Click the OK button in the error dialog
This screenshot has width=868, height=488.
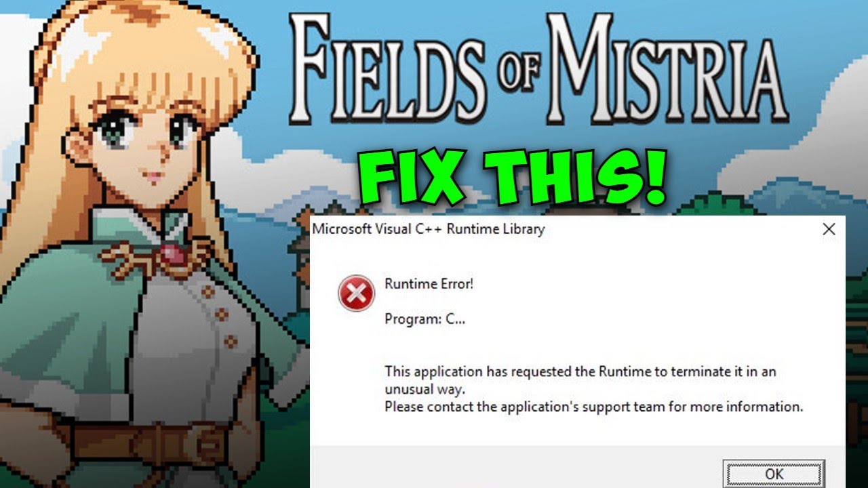coord(774,474)
